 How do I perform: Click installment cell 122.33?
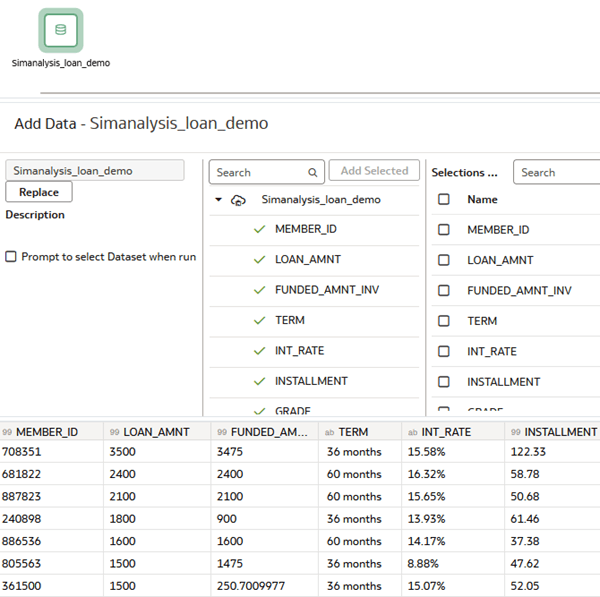[553, 452]
